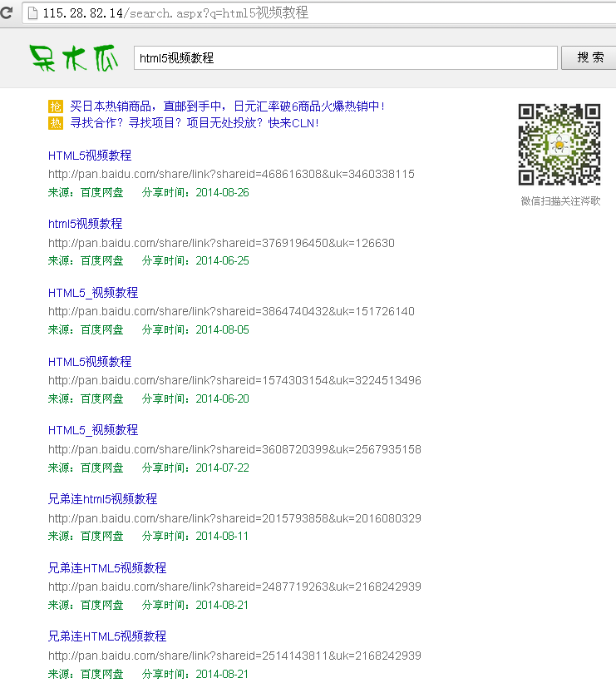Open the green 呆木瓜 site logo
The height and width of the screenshot is (683, 616).
tap(75, 58)
